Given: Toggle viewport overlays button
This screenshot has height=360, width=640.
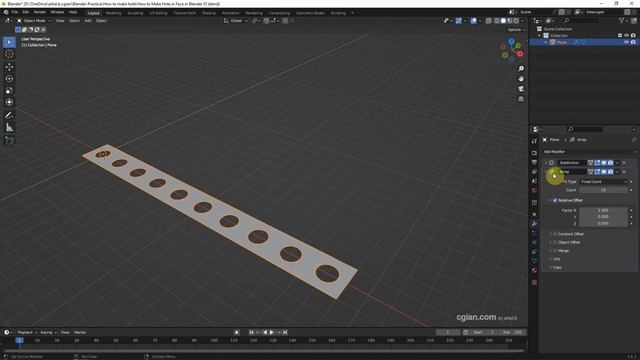Looking at the screenshot, I should pyautogui.click(x=473, y=20).
